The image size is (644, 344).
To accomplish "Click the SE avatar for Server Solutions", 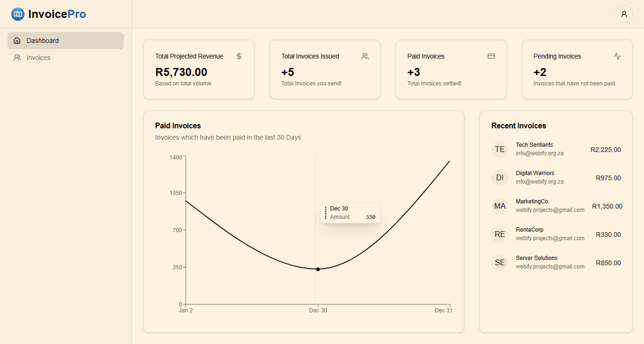I will (500, 263).
